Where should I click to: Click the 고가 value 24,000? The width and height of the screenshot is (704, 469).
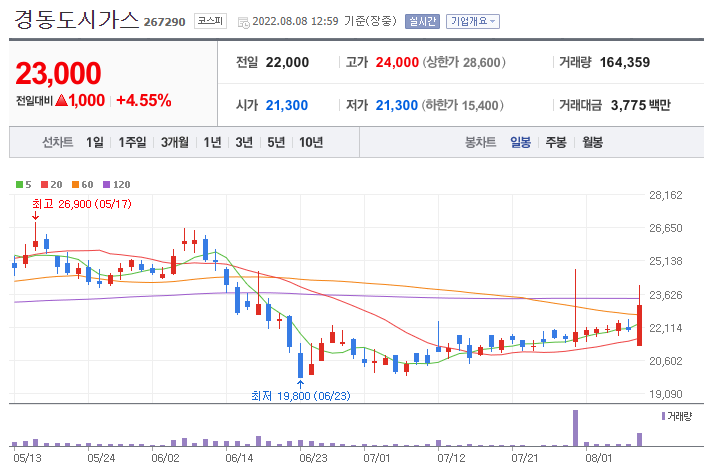pyautogui.click(x=397, y=62)
